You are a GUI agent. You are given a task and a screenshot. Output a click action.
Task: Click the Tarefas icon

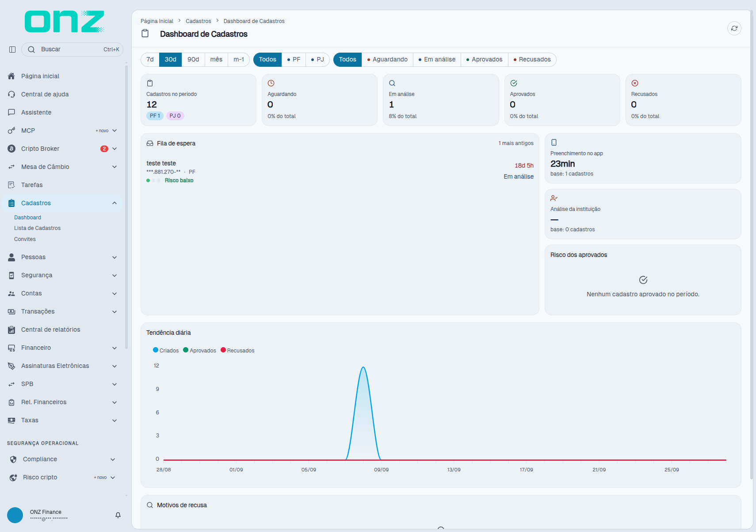click(x=11, y=185)
